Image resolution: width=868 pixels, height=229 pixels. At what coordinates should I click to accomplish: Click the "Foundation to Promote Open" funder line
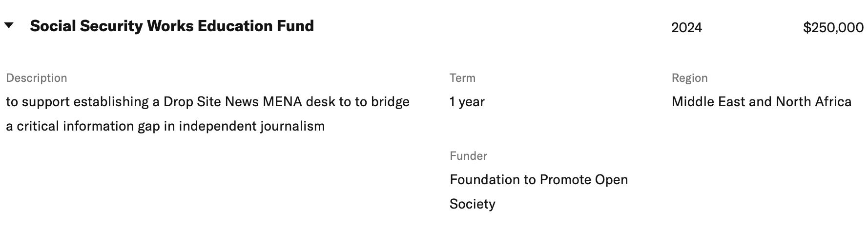coord(538,180)
